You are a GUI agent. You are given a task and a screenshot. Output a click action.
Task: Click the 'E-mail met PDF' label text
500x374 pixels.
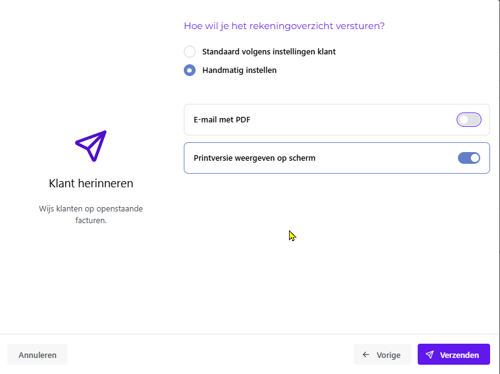point(222,120)
